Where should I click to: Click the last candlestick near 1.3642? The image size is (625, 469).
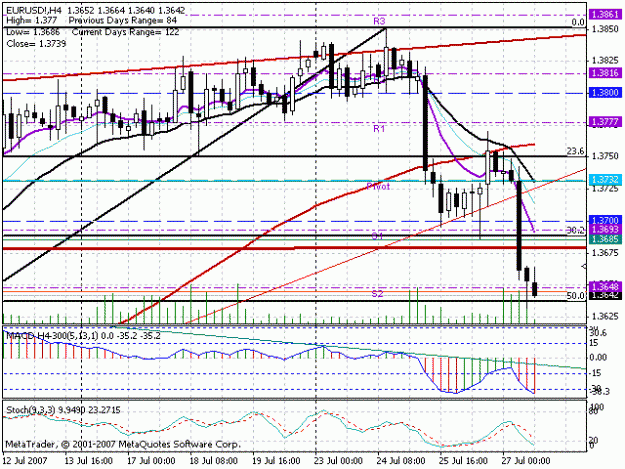click(535, 288)
